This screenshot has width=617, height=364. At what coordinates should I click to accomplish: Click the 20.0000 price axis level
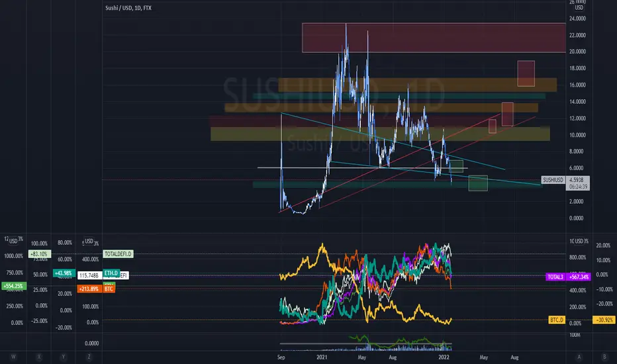coord(578,52)
